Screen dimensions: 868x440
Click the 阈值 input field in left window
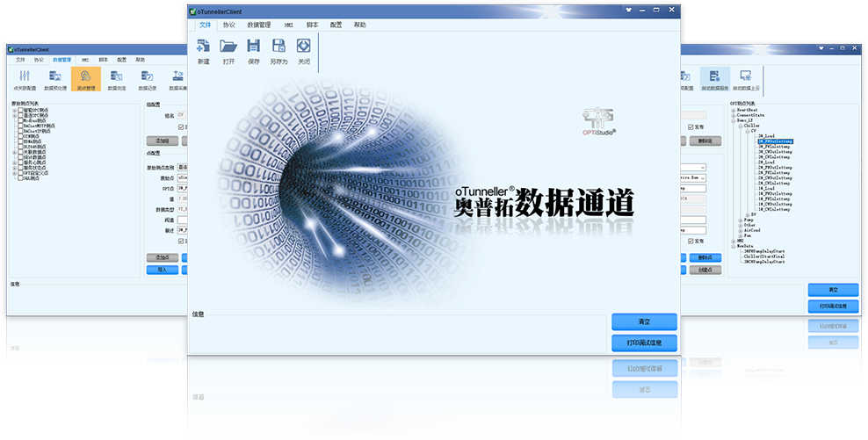click(x=182, y=220)
